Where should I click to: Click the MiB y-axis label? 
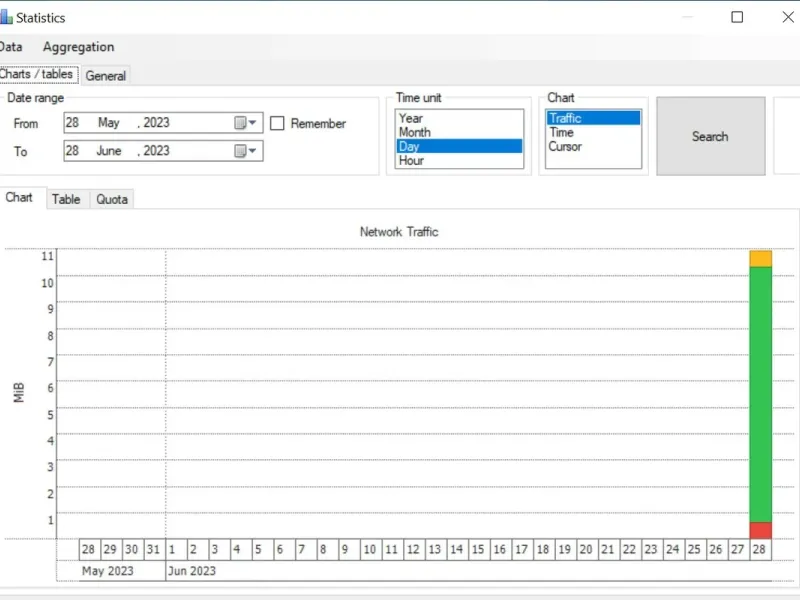pyautogui.click(x=19, y=392)
